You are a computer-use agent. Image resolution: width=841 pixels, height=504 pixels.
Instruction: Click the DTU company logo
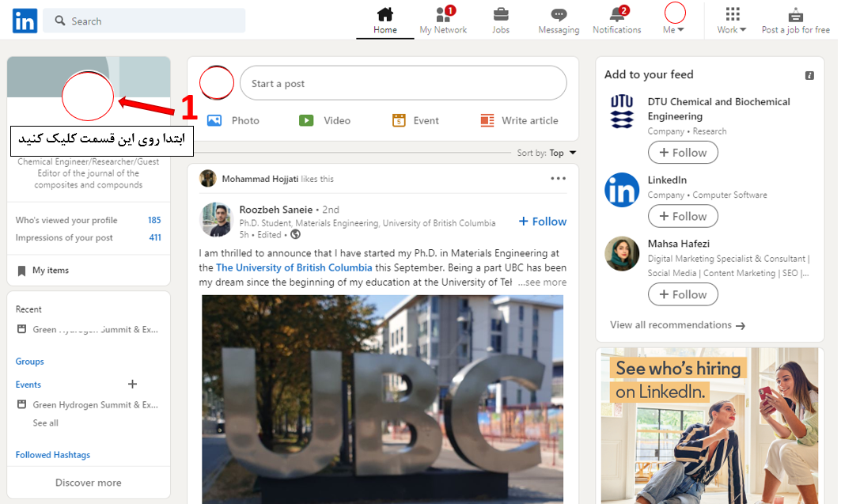point(622,112)
